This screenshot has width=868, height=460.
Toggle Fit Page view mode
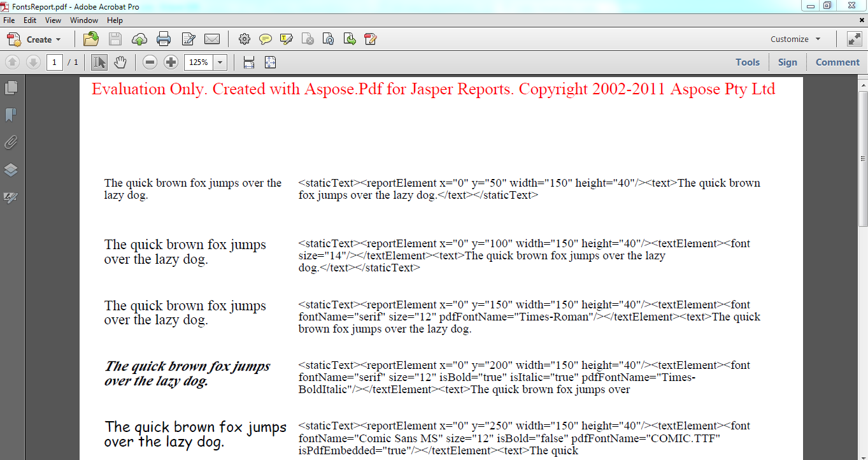(x=270, y=62)
